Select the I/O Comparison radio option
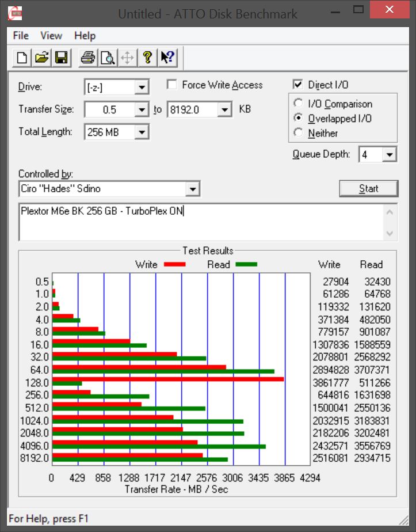 [x=298, y=104]
